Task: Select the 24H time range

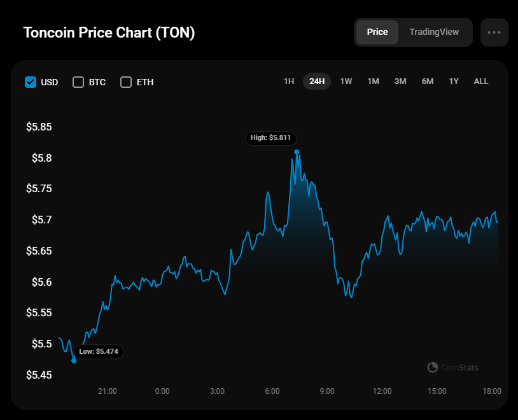Action: (x=317, y=81)
